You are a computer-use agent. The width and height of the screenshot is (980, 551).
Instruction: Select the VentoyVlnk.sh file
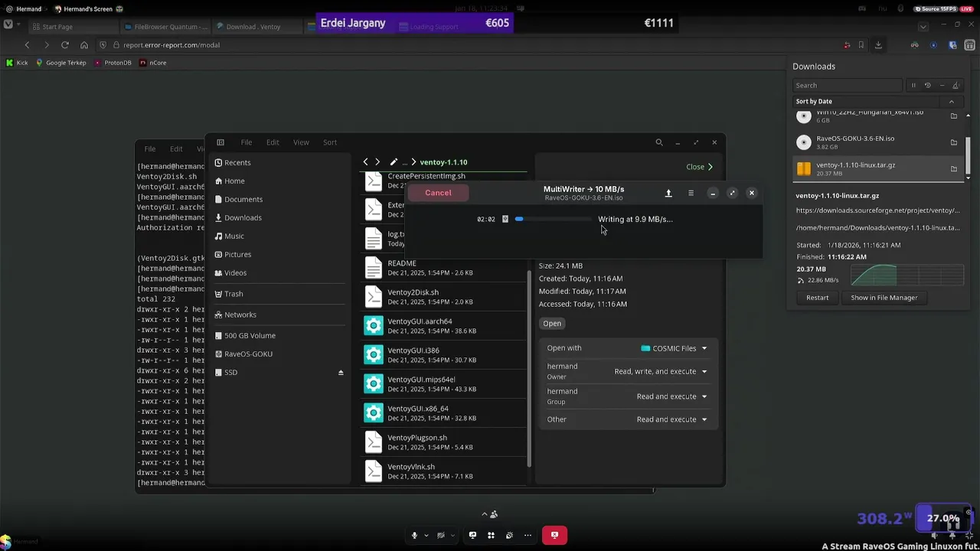[444, 471]
